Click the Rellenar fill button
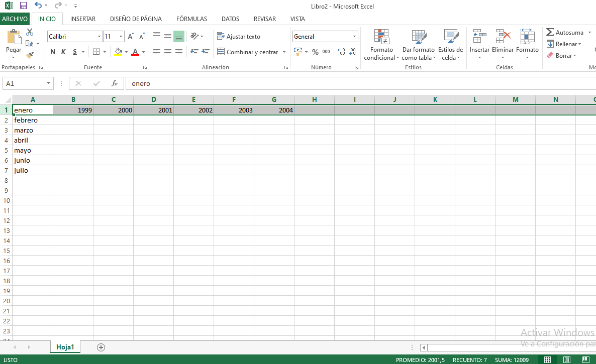The image size is (596, 364). 564,44
